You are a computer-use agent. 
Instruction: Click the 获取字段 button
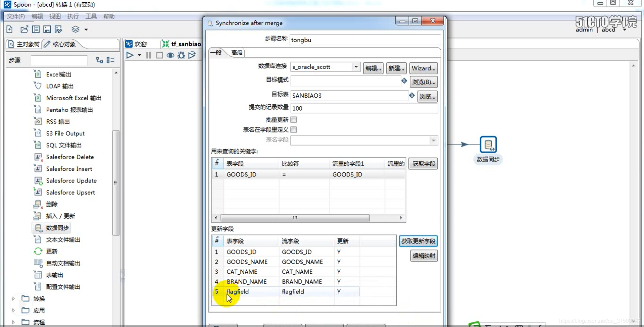tap(424, 164)
